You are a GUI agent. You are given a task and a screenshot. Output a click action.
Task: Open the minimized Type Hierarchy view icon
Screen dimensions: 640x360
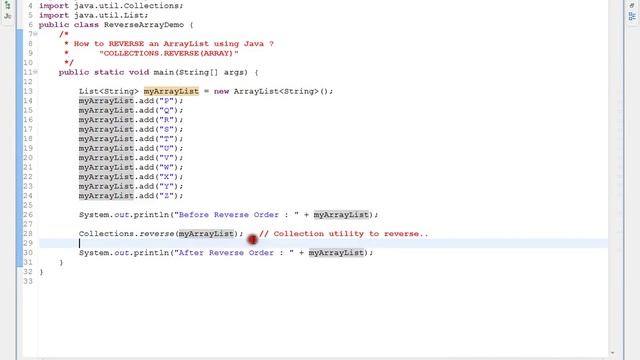(x=8, y=6)
